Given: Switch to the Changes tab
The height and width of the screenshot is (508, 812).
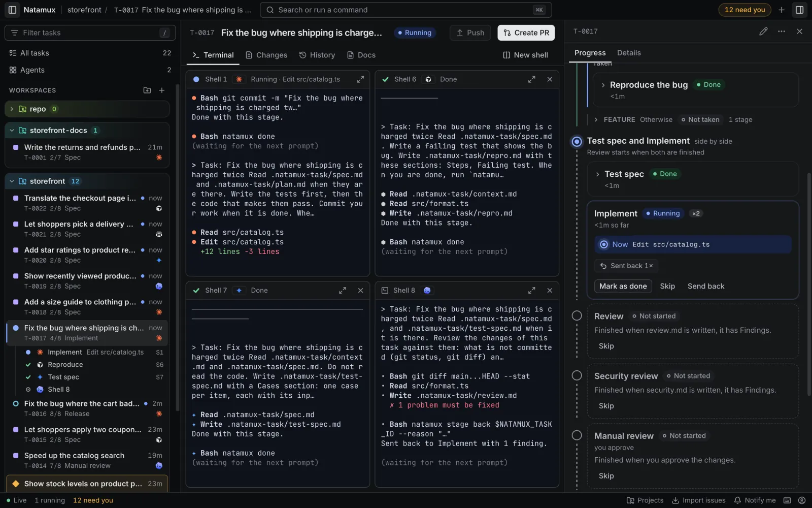Looking at the screenshot, I should [266, 55].
